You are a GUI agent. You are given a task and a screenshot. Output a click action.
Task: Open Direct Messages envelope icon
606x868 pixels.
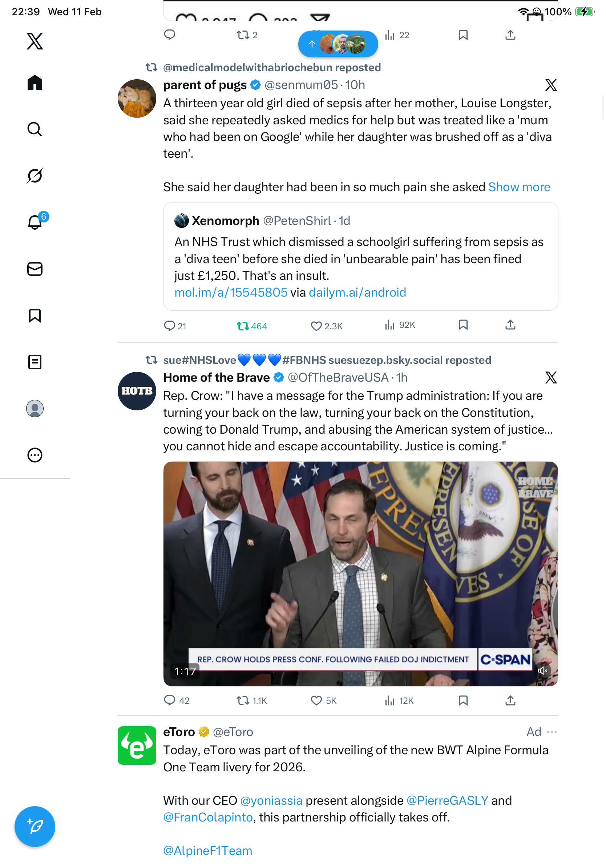[35, 269]
